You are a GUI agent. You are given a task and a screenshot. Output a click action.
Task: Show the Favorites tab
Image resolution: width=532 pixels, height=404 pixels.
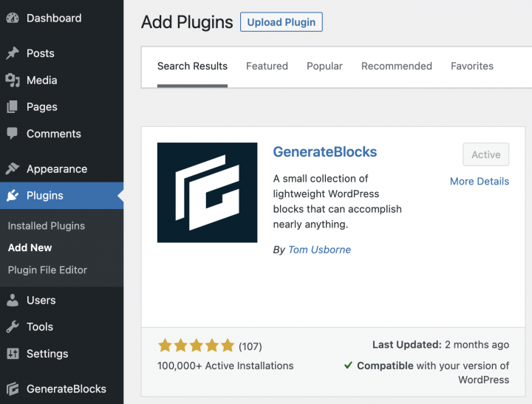(x=472, y=66)
